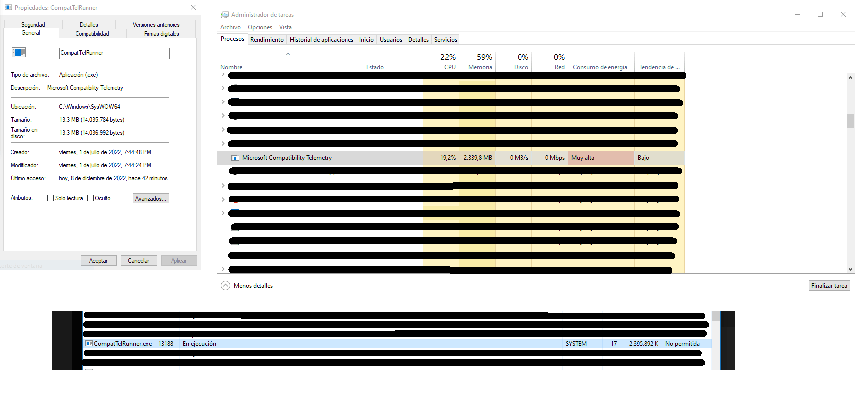The width and height of the screenshot is (868, 405).
Task: Click Cancelar in the properties dialog
Action: pyautogui.click(x=138, y=261)
